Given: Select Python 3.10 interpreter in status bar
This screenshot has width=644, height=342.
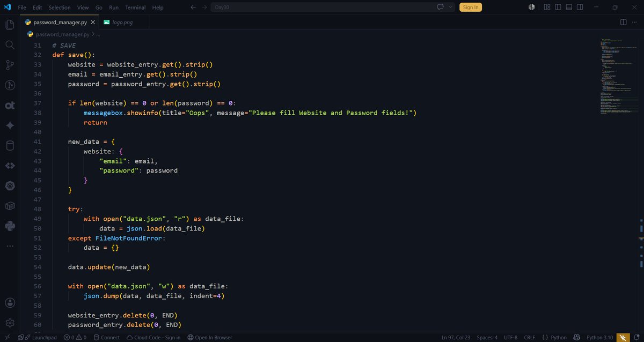Looking at the screenshot, I should tap(599, 337).
